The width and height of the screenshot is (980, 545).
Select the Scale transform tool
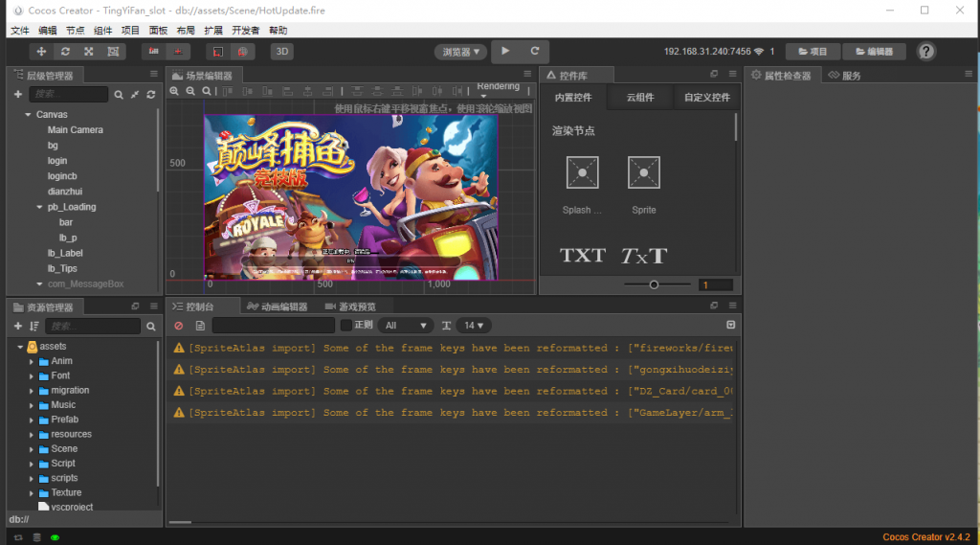pos(89,52)
